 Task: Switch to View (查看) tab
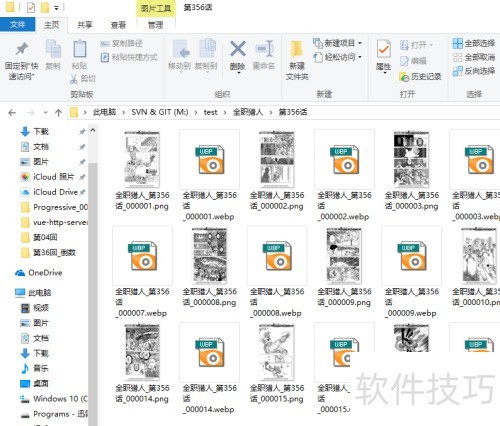click(x=118, y=25)
